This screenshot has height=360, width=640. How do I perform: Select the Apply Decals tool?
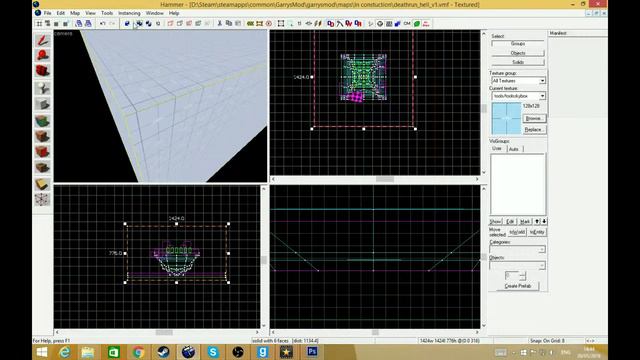tap(42, 152)
